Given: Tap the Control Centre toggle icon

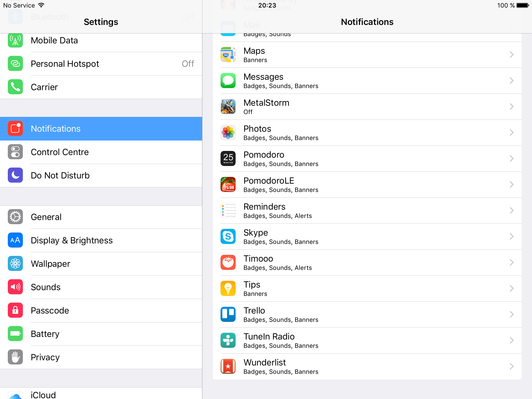Looking at the screenshot, I should coord(15,152).
